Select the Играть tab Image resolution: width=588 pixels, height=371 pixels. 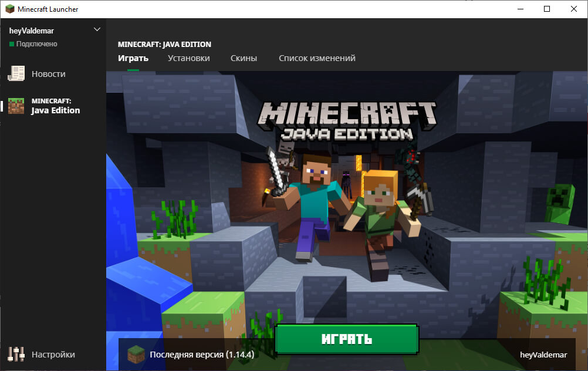point(133,58)
